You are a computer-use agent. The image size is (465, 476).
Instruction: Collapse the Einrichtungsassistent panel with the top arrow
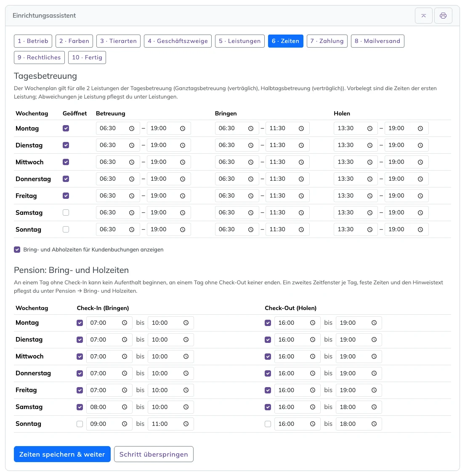pos(423,16)
